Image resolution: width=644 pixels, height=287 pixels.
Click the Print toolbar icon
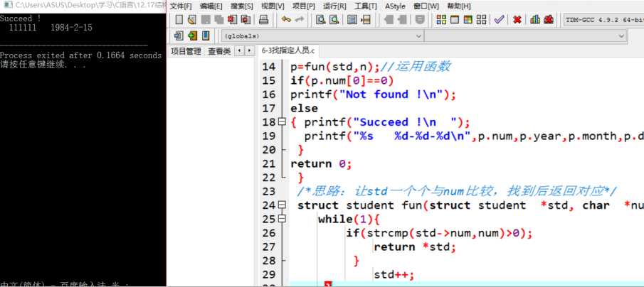[x=263, y=20]
